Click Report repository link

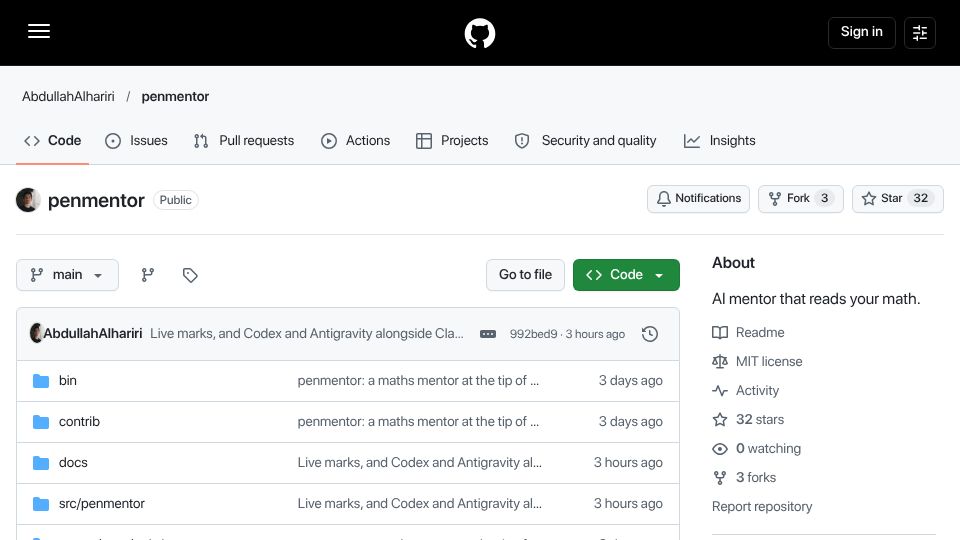pyautogui.click(x=762, y=507)
